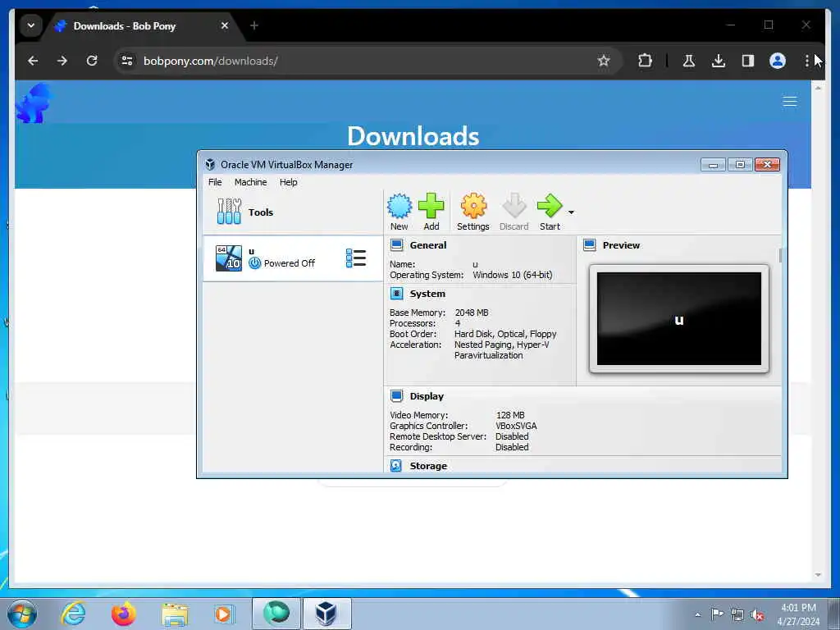This screenshot has width=840, height=630.
Task: Open the VM list menu icon beside 'u'
Action: point(356,258)
